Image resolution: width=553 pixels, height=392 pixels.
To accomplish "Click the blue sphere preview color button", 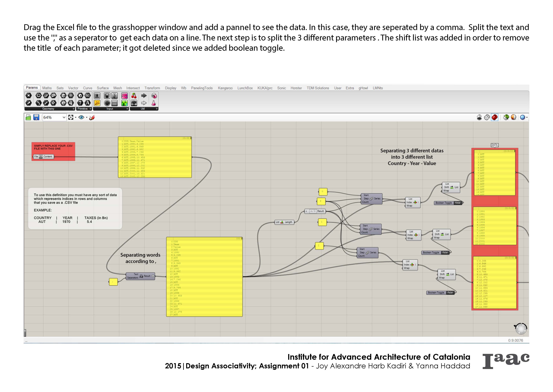I will click(522, 117).
